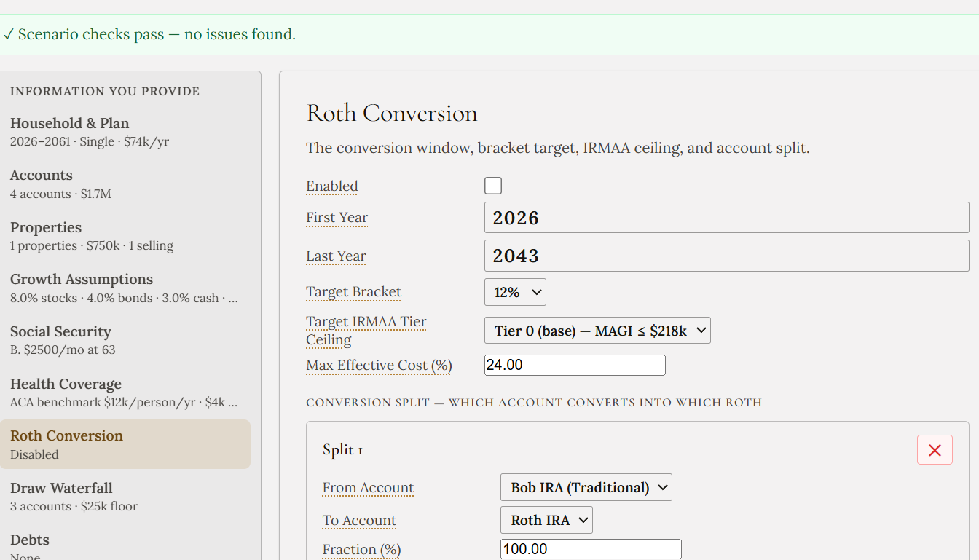
Task: Click the Information You Provide header
Action: pyautogui.click(x=105, y=91)
